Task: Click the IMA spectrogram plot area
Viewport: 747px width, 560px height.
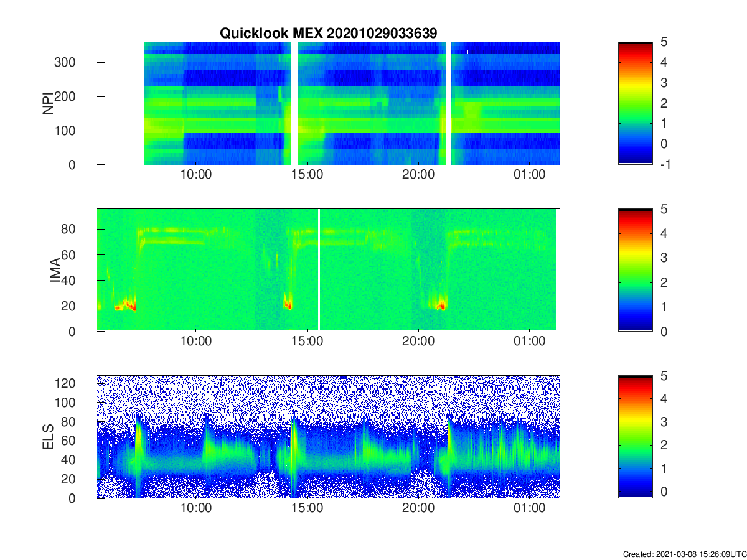Action: click(x=329, y=270)
